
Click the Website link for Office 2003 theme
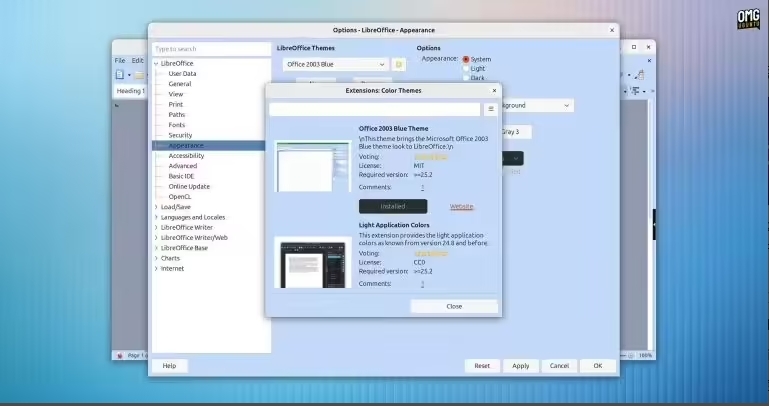[461, 206]
